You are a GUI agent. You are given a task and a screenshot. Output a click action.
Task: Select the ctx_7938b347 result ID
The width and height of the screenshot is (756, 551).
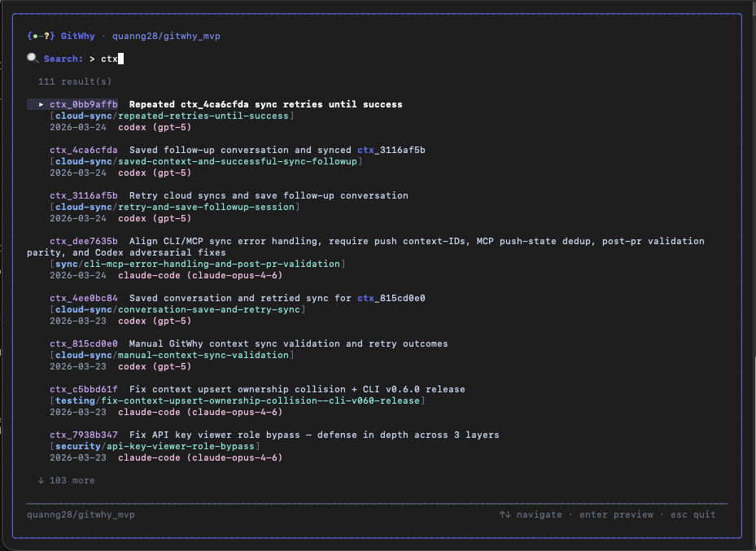[83, 435]
